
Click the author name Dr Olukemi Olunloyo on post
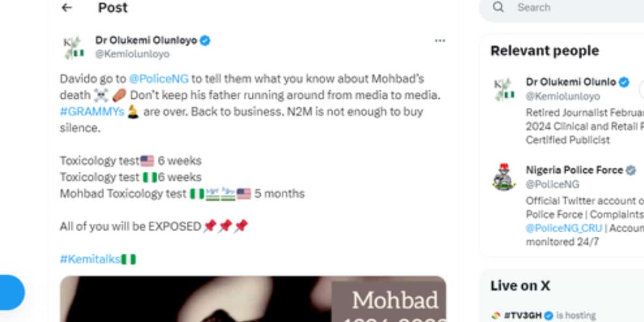coord(146,40)
